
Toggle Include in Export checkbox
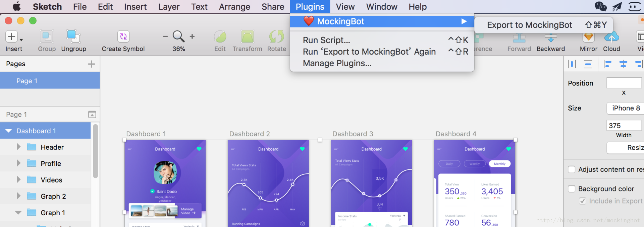[583, 201]
